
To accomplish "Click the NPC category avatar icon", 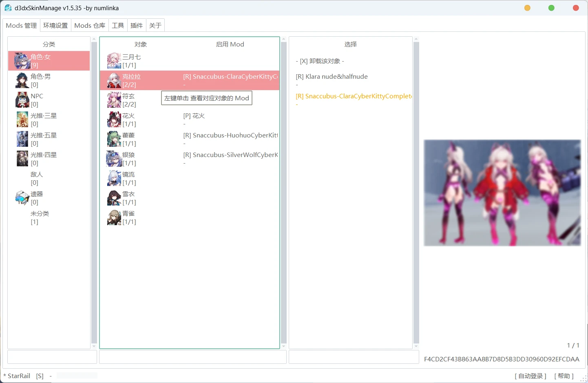I will click(22, 100).
